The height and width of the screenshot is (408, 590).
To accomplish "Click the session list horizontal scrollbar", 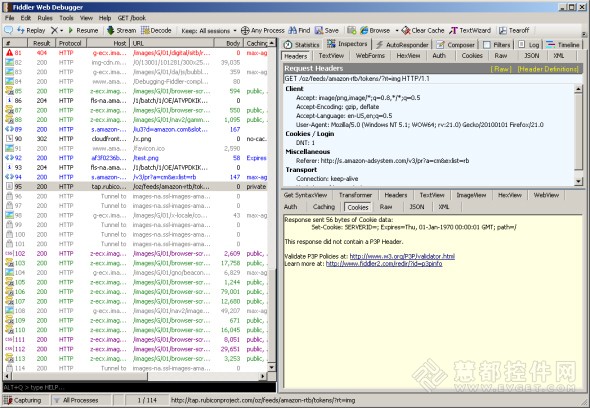I will point(135,376).
